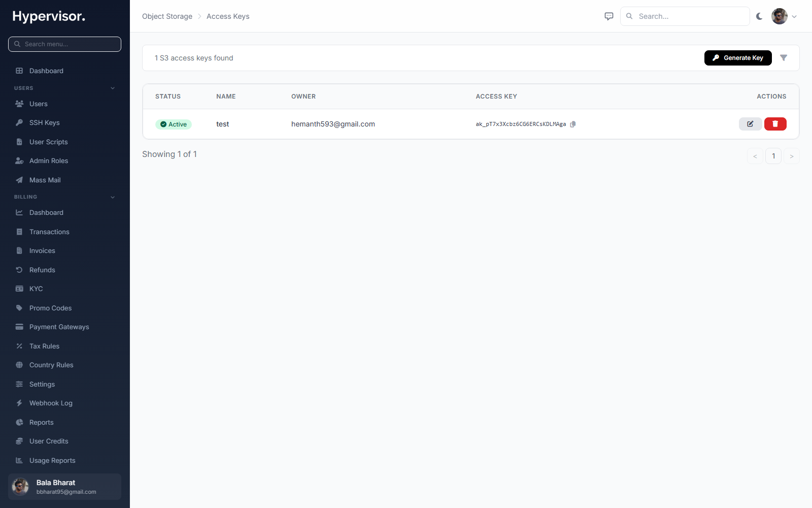This screenshot has width=812, height=508.
Task: Click the Access Keys breadcrumb
Action: coord(228,16)
